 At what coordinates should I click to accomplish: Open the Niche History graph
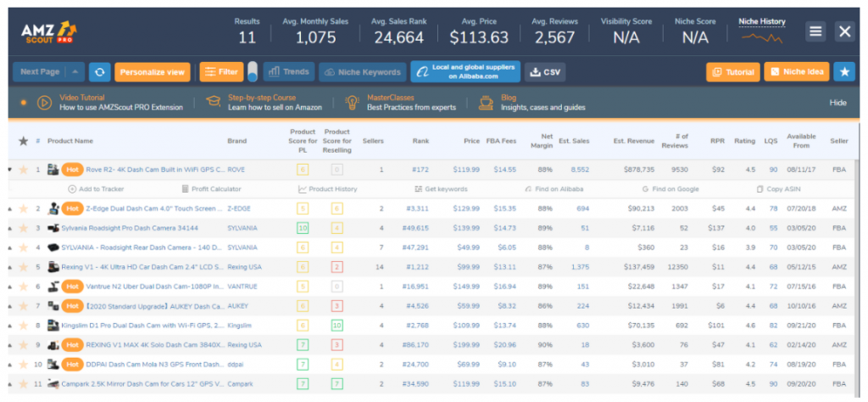762,31
